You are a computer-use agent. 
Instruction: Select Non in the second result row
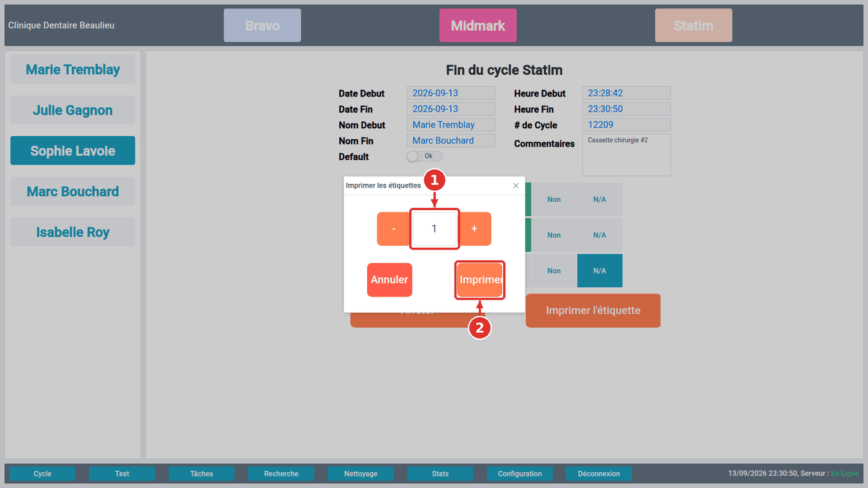click(554, 235)
